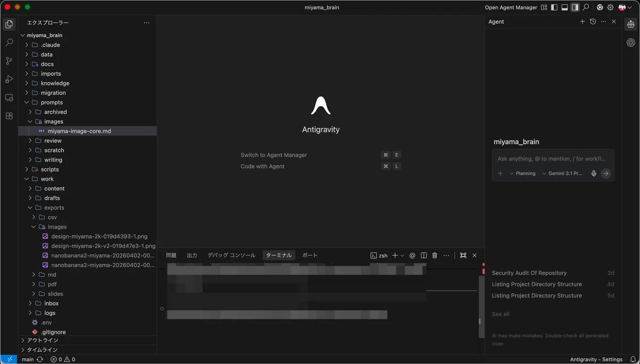The width and height of the screenshot is (640, 364).
Task: Toggle the primary side bar from the title bar
Action: click(554, 7)
